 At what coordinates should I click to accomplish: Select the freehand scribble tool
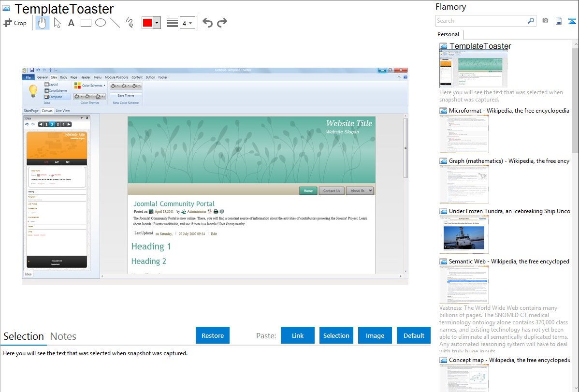[x=130, y=23]
